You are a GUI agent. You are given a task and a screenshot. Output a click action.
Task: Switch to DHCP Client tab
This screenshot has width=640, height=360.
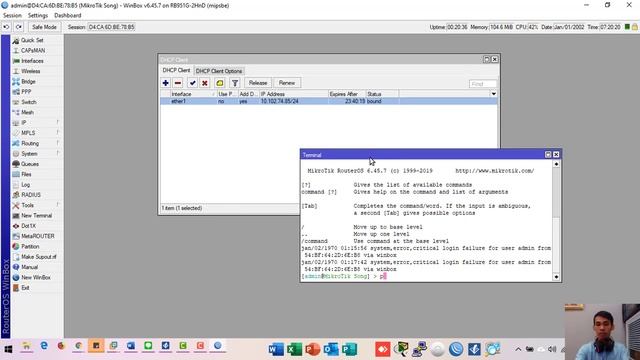tap(176, 71)
